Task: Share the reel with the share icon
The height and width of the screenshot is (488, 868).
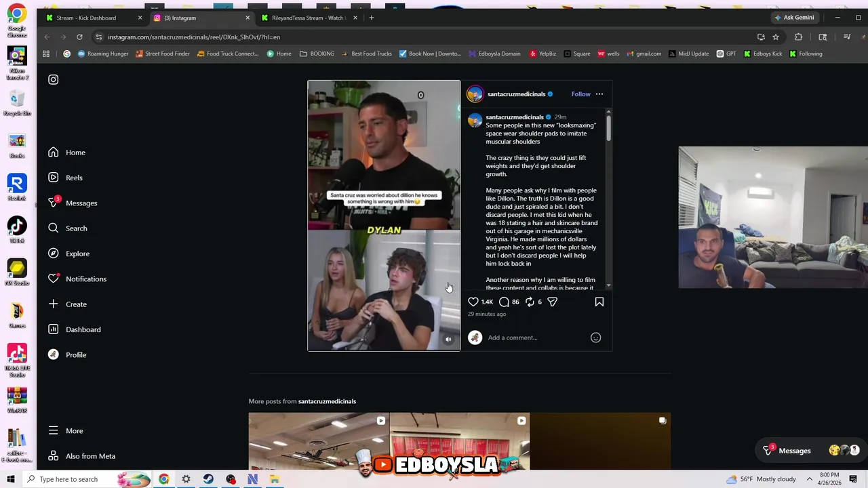Action: click(x=552, y=302)
